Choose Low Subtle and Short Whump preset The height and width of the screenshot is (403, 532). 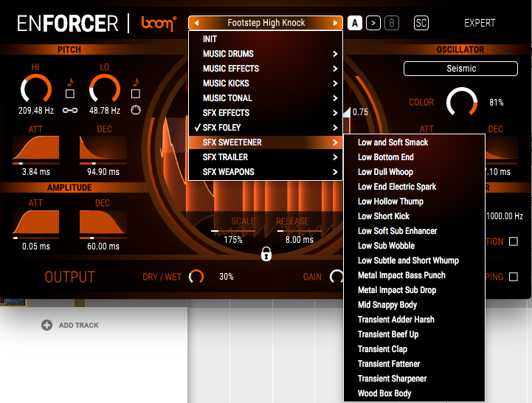pos(414,261)
